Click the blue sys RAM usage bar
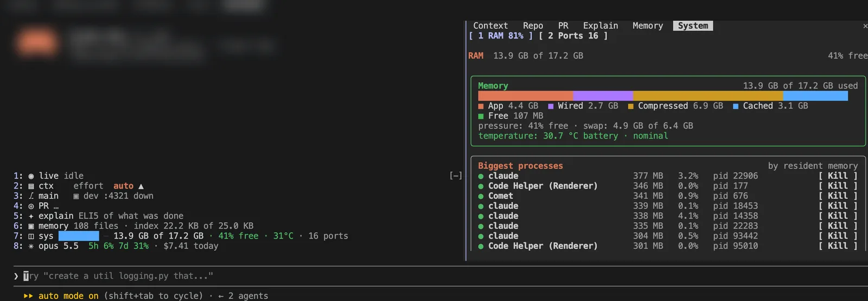The image size is (868, 301). point(79,236)
